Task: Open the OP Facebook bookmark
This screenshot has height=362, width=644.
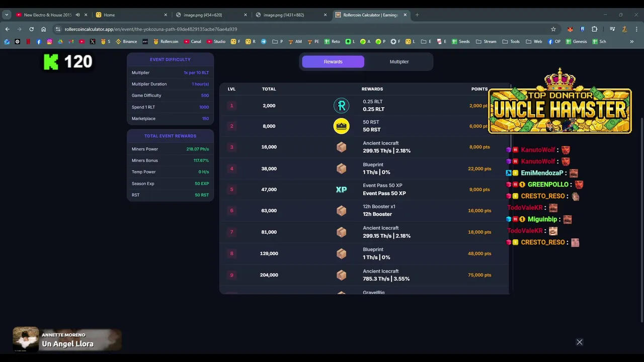Action: coord(554,42)
